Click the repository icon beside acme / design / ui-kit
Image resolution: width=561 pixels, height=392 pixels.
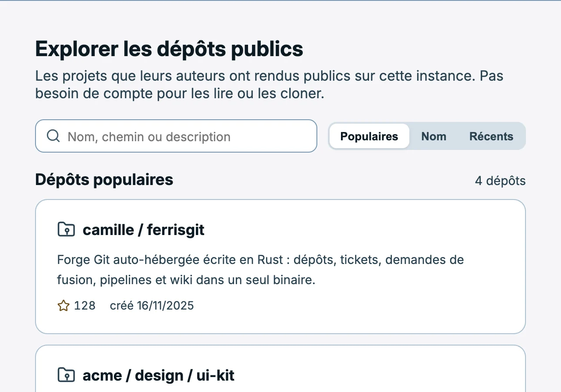point(66,375)
